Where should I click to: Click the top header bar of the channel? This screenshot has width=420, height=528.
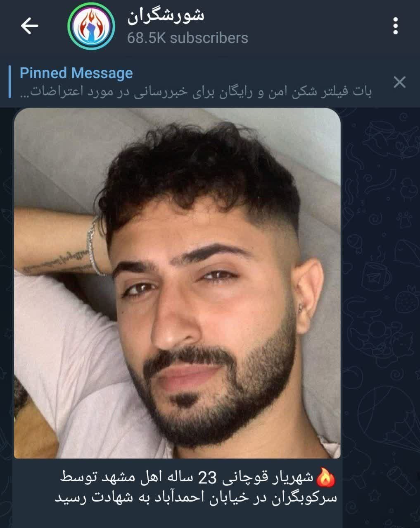click(x=210, y=26)
